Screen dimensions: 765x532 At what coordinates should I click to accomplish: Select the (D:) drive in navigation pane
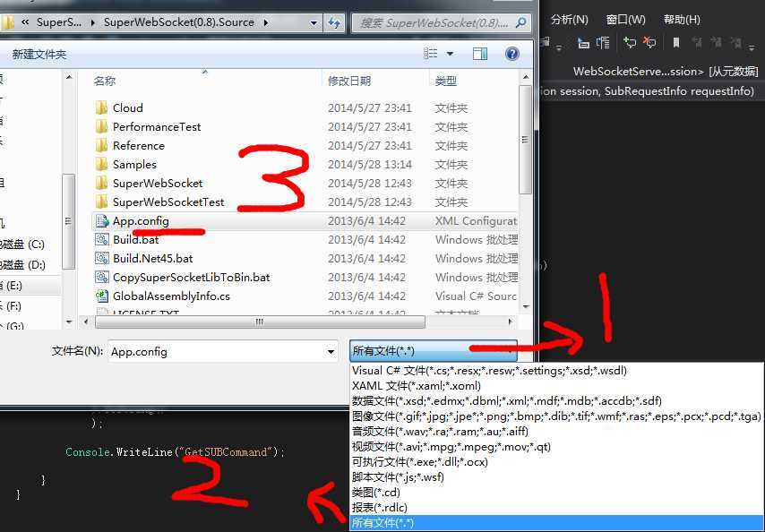pos(22,265)
